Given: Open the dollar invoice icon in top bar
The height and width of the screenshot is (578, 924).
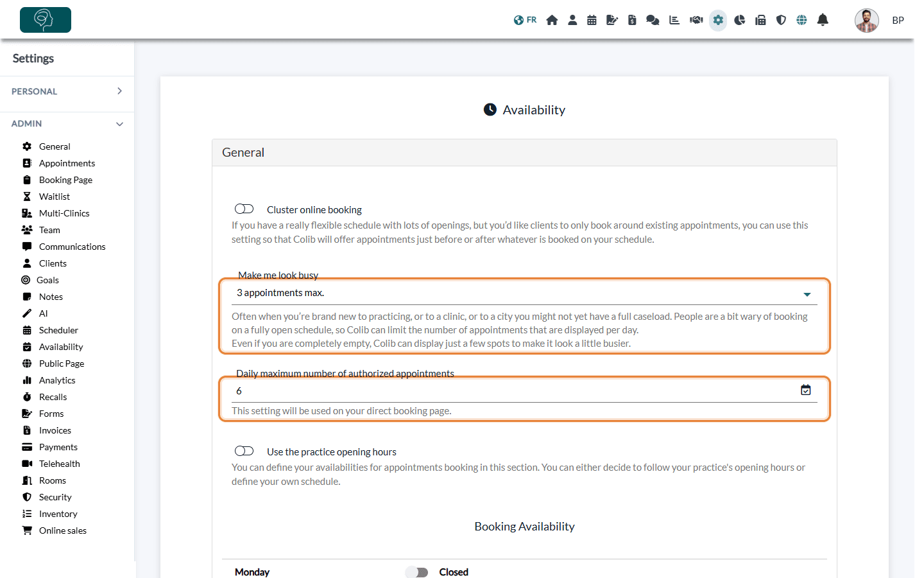Looking at the screenshot, I should click(632, 20).
